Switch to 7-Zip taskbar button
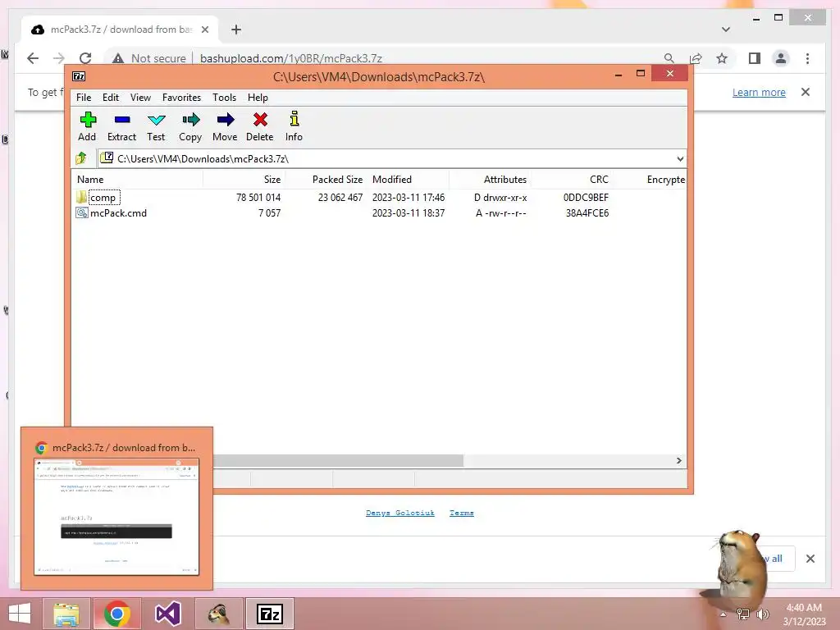This screenshot has height=630, width=840. click(x=269, y=614)
